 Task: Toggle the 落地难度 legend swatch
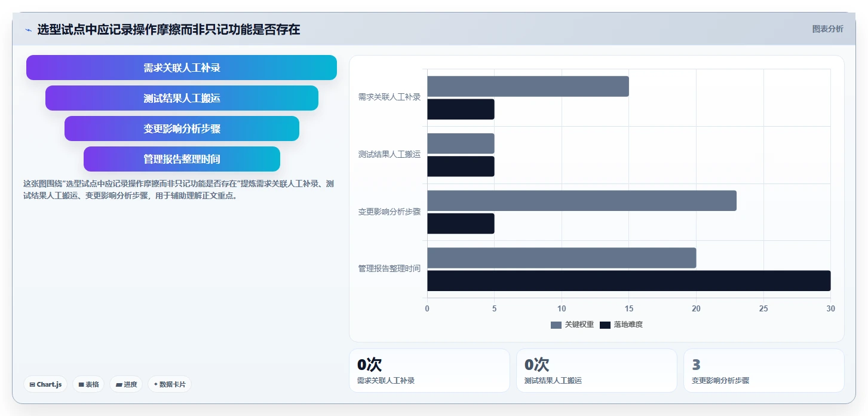(605, 325)
